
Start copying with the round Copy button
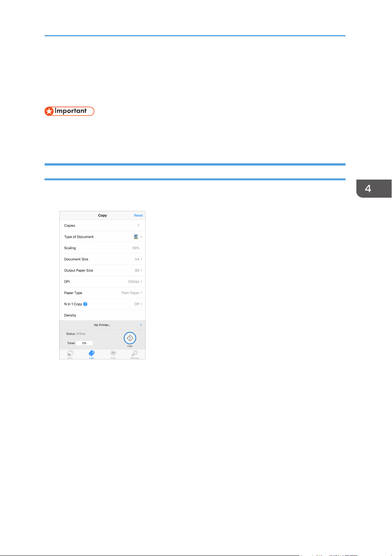coord(130,338)
